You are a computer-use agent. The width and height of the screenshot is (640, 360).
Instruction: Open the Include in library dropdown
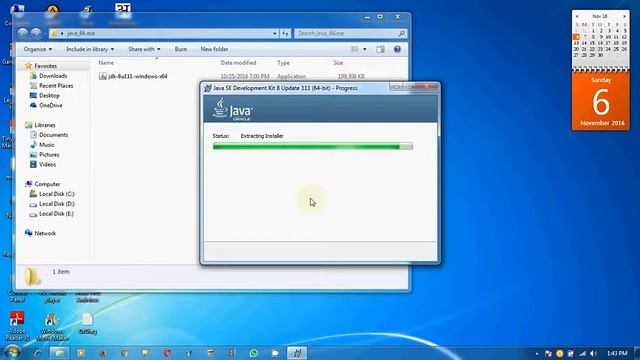90,49
